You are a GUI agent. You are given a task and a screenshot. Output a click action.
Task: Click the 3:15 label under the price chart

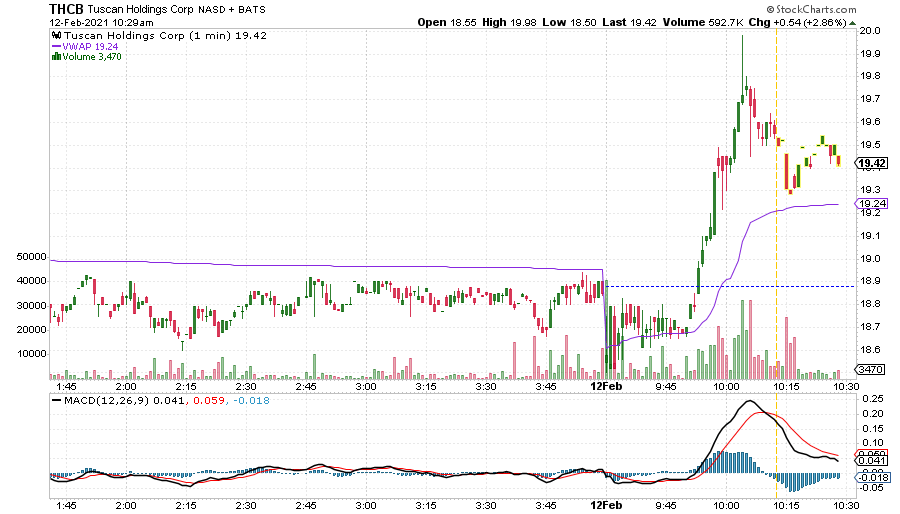(425, 387)
